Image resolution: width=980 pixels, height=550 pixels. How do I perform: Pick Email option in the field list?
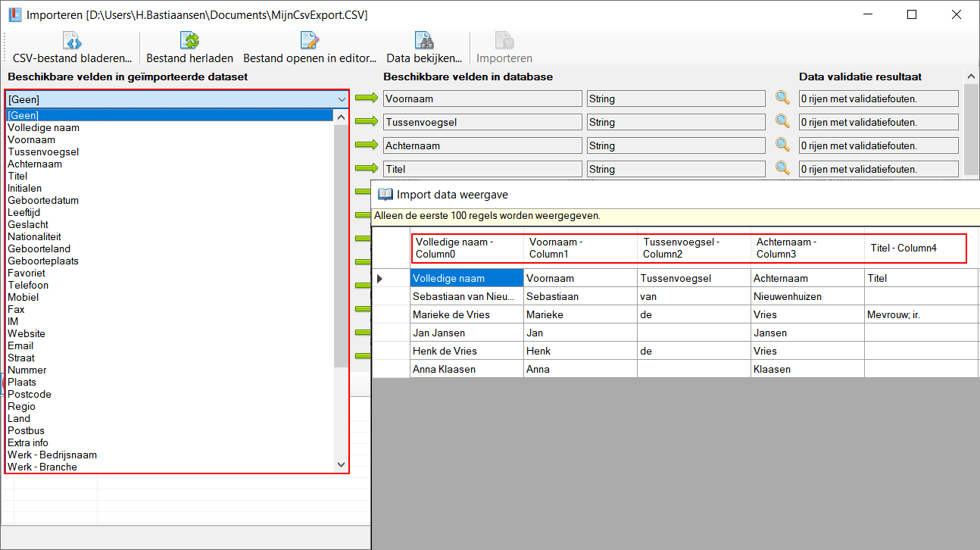(x=20, y=346)
